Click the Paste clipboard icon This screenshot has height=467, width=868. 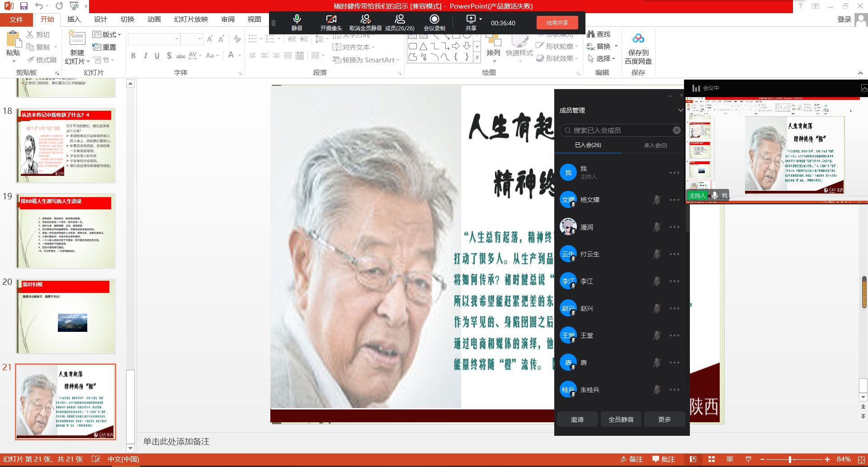coord(13,40)
